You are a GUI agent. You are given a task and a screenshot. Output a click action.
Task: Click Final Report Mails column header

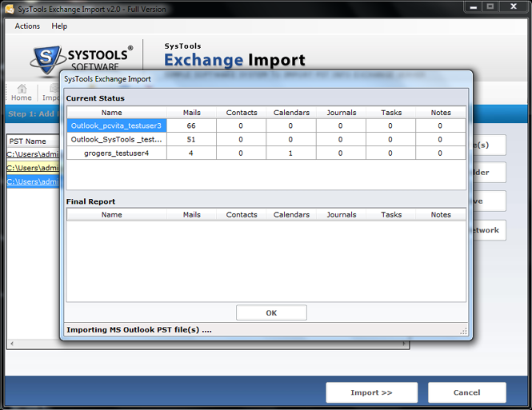[192, 215]
